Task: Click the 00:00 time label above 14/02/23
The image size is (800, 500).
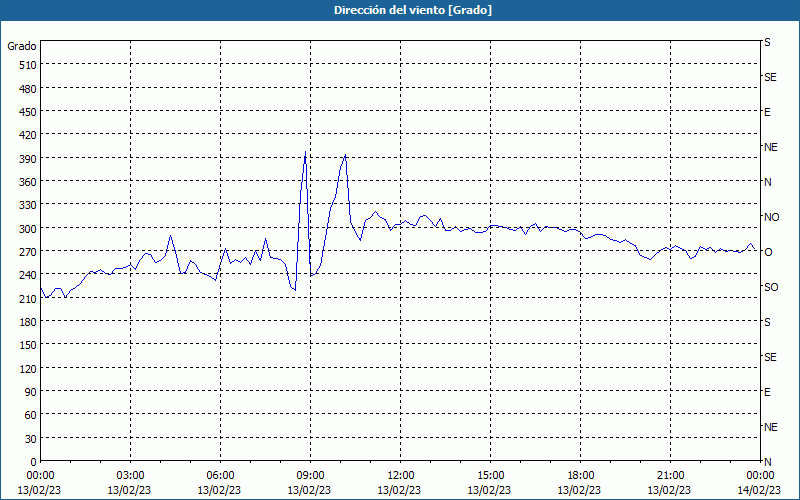Action: pyautogui.click(x=760, y=476)
